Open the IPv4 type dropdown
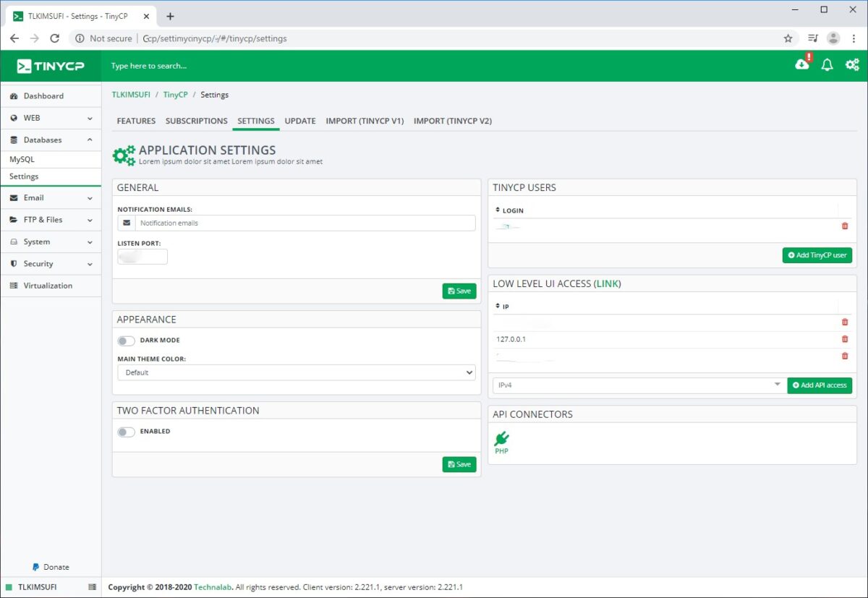868x598 pixels. [639, 385]
